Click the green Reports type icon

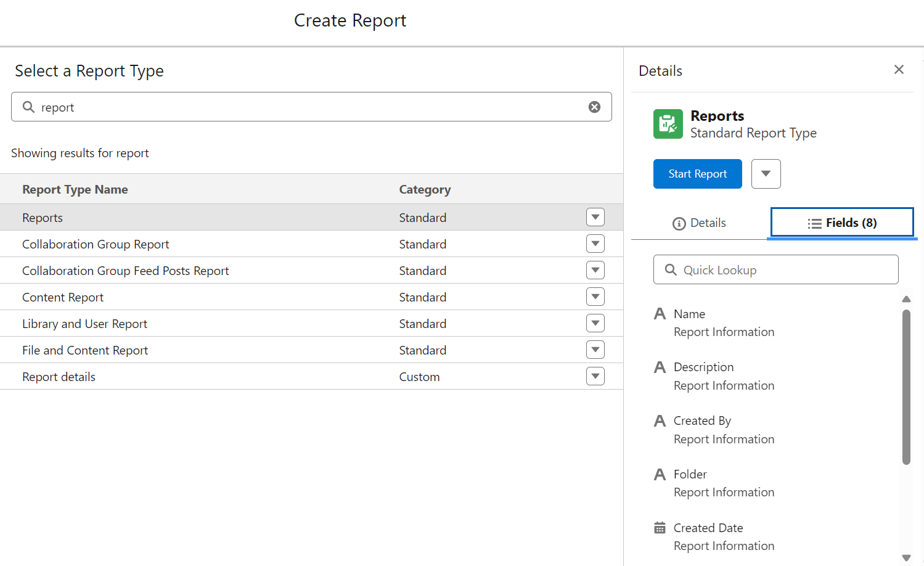click(668, 124)
